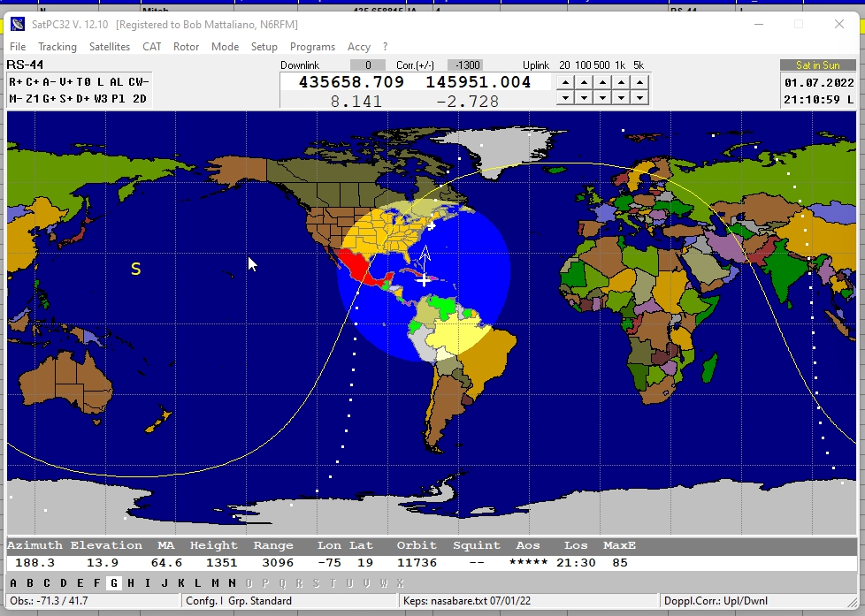
Task: Step uplink up by 100 Hz arrow
Action: pyautogui.click(x=584, y=83)
